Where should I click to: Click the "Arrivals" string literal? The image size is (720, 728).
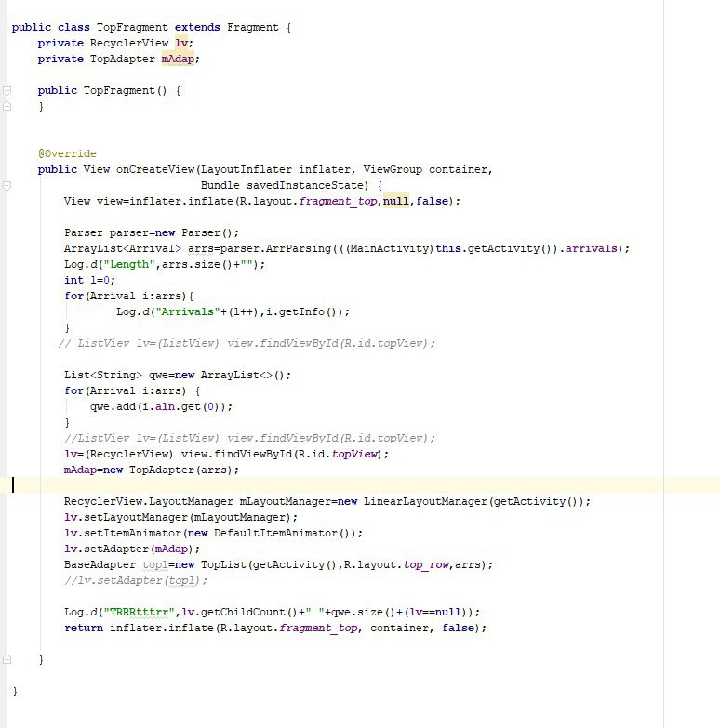[x=188, y=311]
